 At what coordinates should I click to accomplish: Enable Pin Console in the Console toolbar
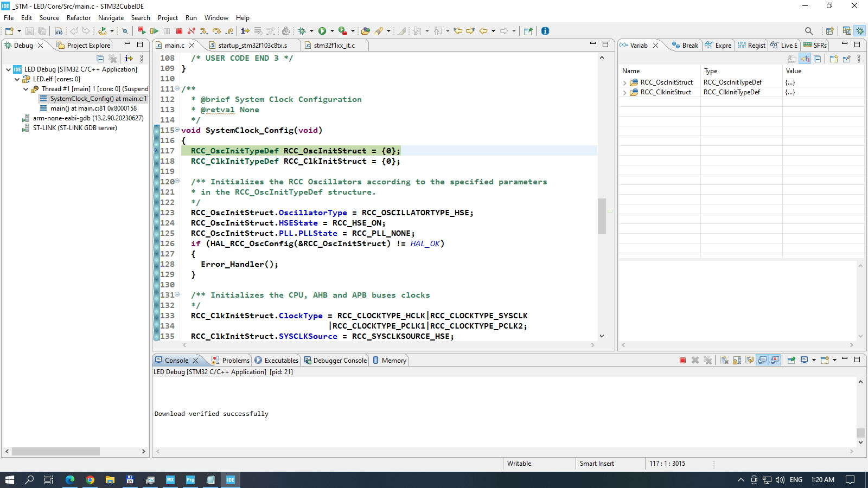pos(790,360)
